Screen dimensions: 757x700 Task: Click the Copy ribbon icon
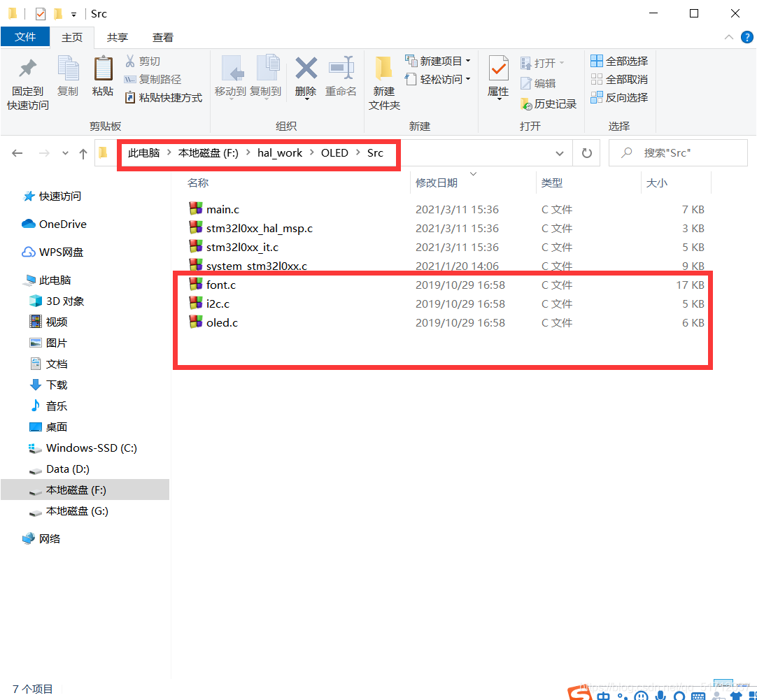click(68, 76)
